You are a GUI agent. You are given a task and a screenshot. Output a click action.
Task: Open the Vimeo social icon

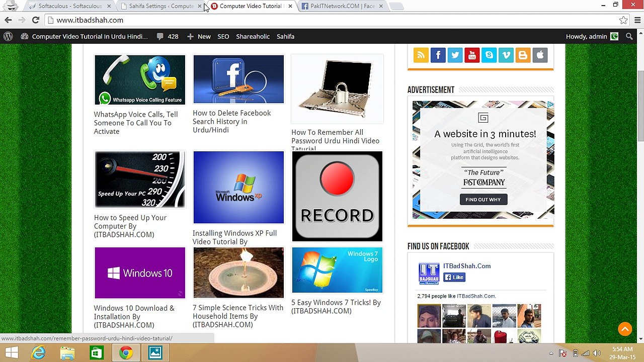pyautogui.click(x=506, y=55)
